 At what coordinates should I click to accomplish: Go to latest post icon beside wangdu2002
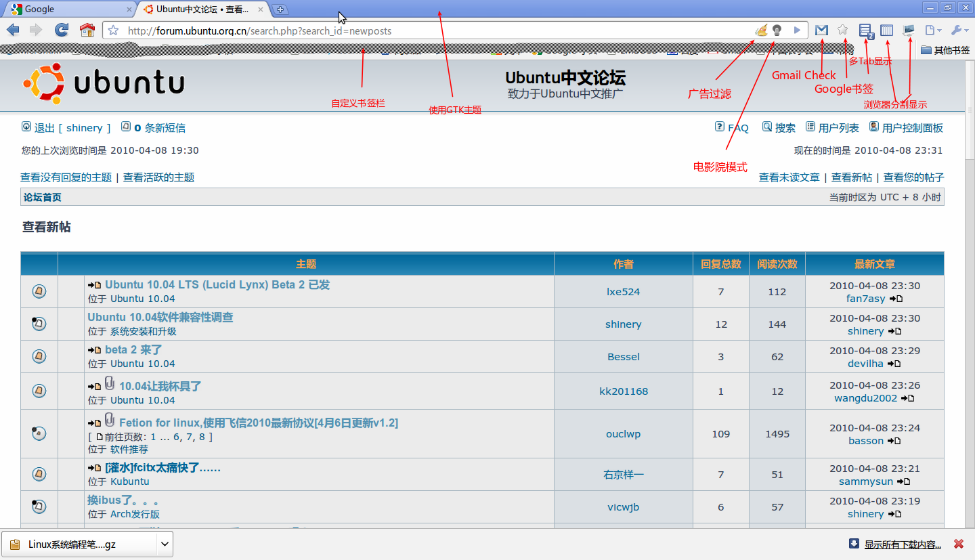point(907,398)
